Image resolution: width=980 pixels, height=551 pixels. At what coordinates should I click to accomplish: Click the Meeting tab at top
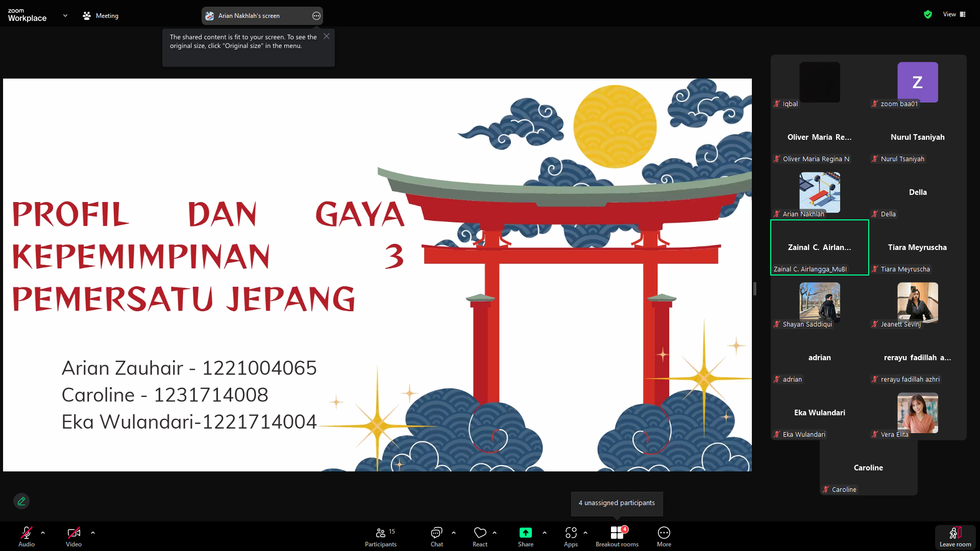point(101,16)
